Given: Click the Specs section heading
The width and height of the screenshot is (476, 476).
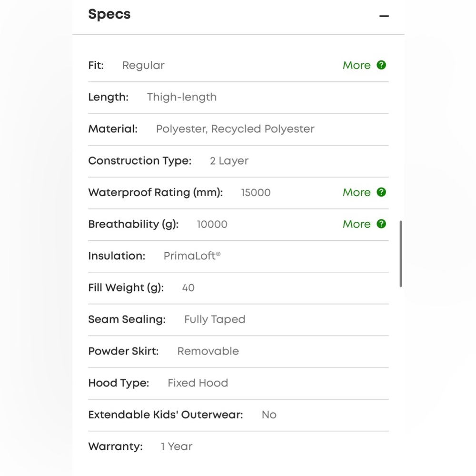Looking at the screenshot, I should click(109, 14).
